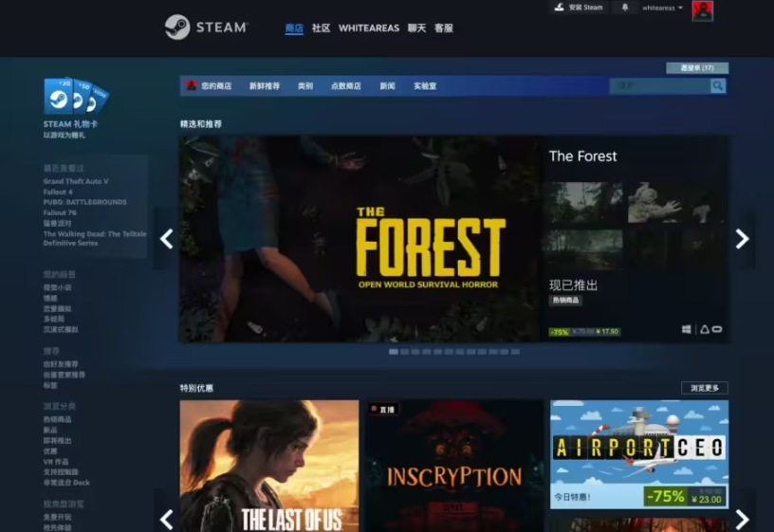Expand the whiteareas account dropdown
The image size is (774, 532).
point(662,8)
